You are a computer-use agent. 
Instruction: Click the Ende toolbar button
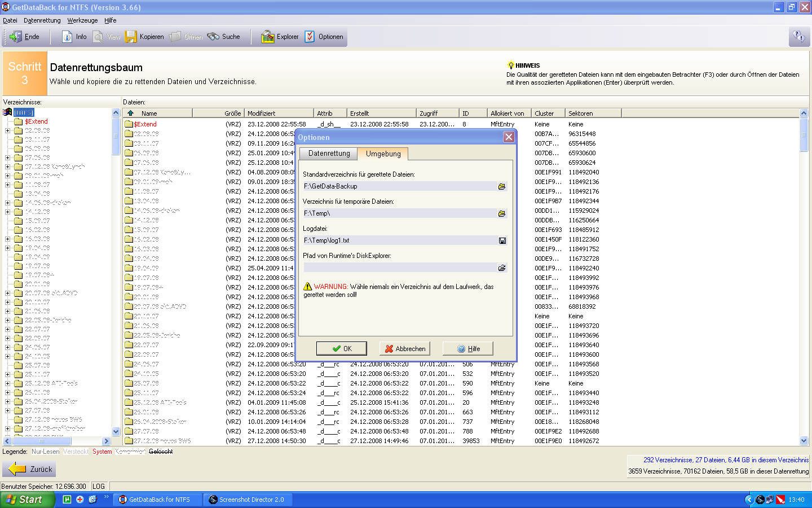click(24, 37)
